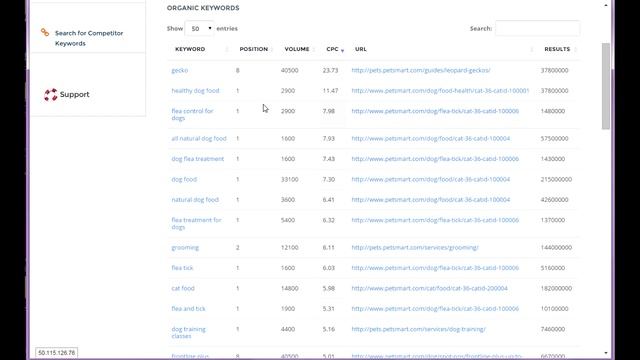Open the healthy dog food row URL

[440, 91]
